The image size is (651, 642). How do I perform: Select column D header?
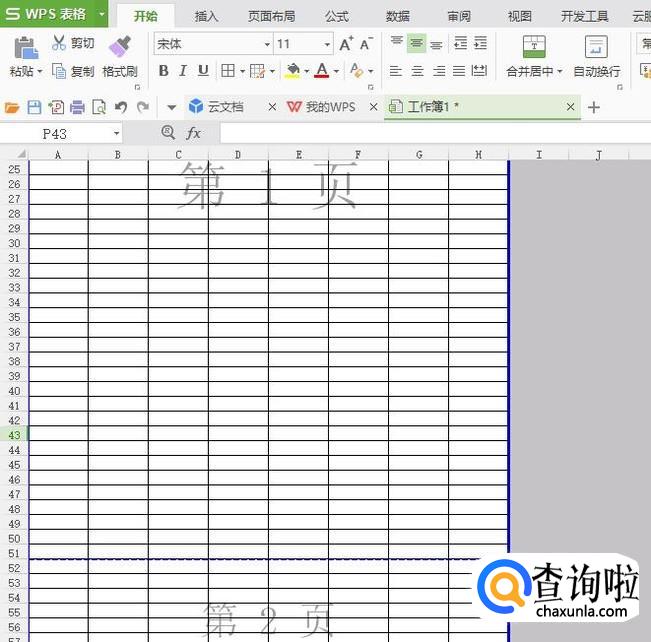pyautogui.click(x=238, y=155)
